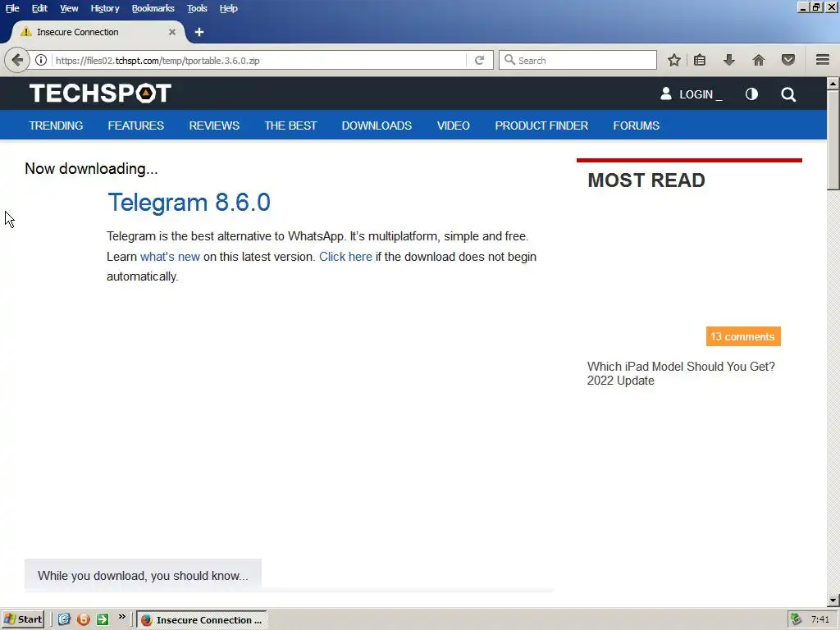Click the Telegram 8.6.0 title link
The width and height of the screenshot is (840, 630).
pos(189,203)
